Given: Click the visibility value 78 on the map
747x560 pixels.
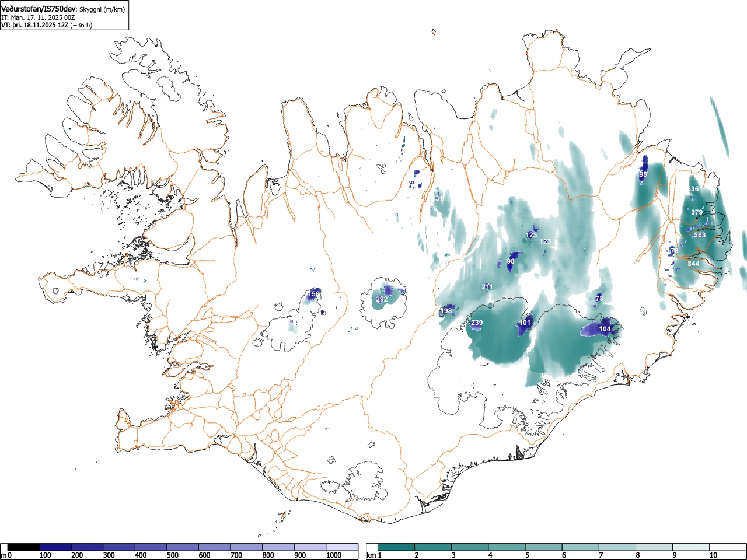Looking at the screenshot, I should 599,299.
